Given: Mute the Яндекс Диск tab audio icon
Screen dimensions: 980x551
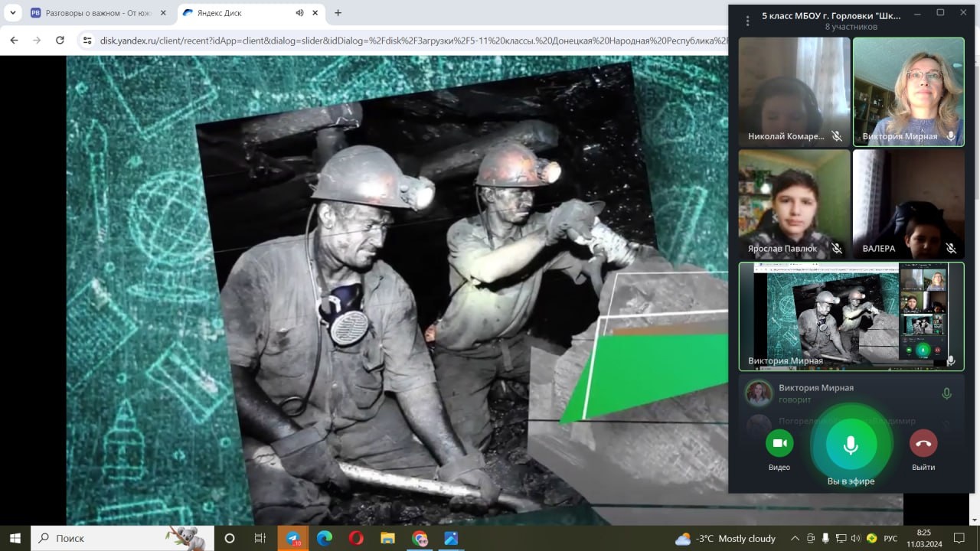Looking at the screenshot, I should pos(299,13).
